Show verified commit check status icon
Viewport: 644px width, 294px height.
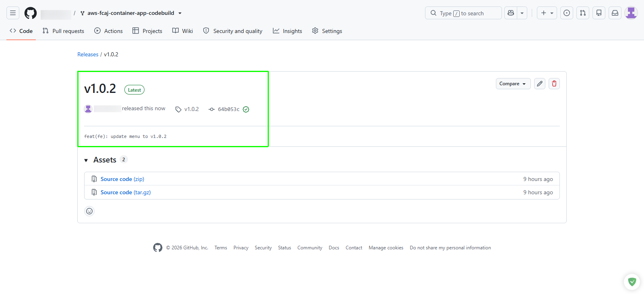click(246, 109)
